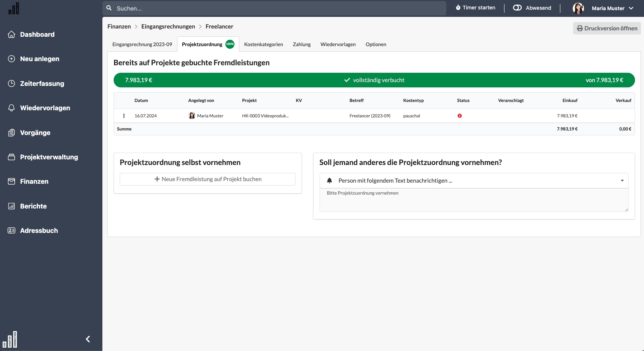
Task: Collapse the sidebar with the arrow
Action: pos(88,339)
